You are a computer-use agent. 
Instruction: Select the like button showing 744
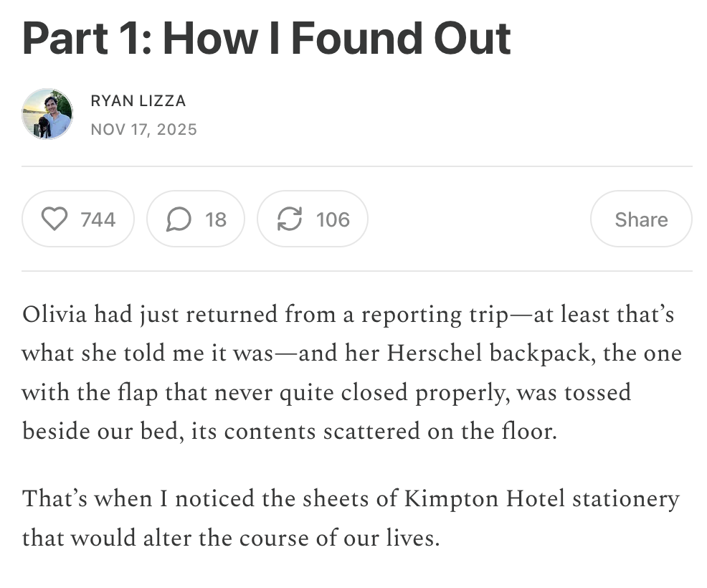77,219
